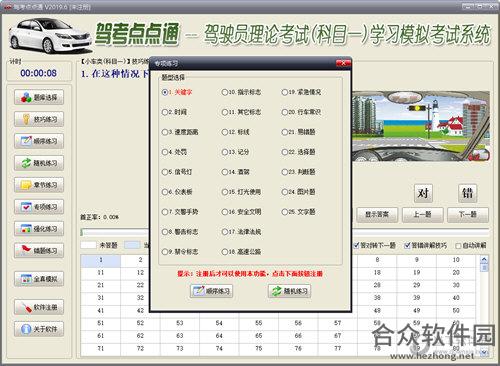Image resolution: width=500 pixels, height=366 pixels.
Task: Pick radio option 22. 选择题
Action: [x=299, y=152]
